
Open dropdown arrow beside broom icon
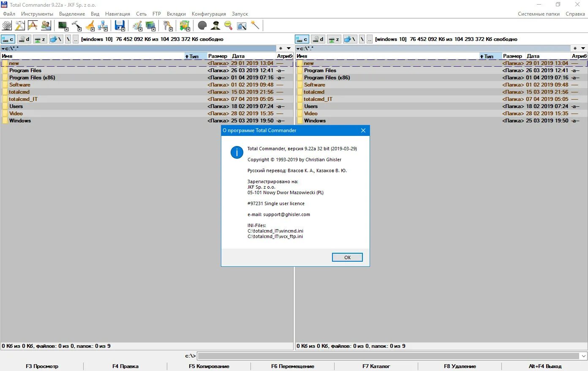93,29
